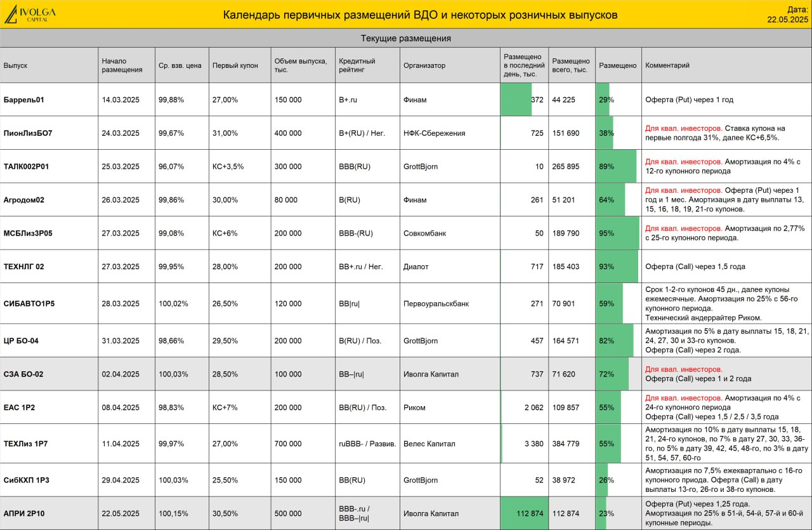
Task: Click the issue volume 500 000
Action: (288, 513)
